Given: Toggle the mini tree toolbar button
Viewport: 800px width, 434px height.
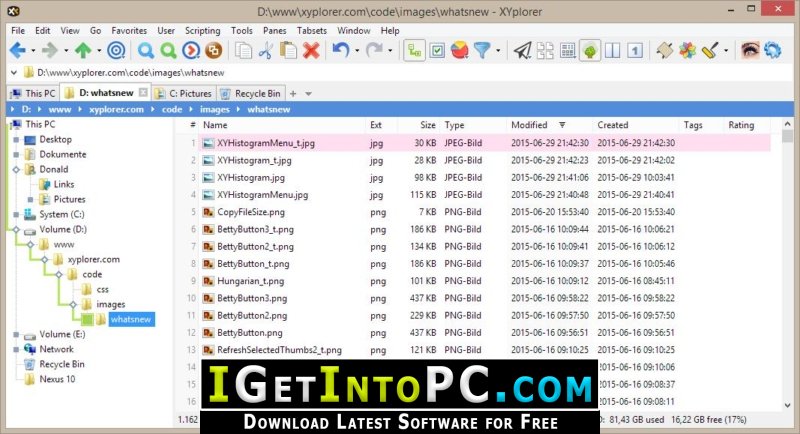Looking at the screenshot, I should 414,50.
